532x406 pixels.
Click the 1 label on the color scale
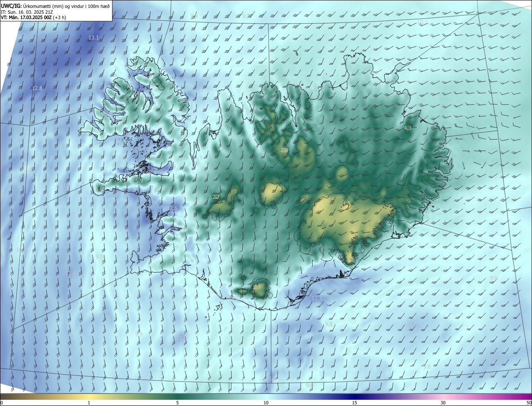click(89, 403)
